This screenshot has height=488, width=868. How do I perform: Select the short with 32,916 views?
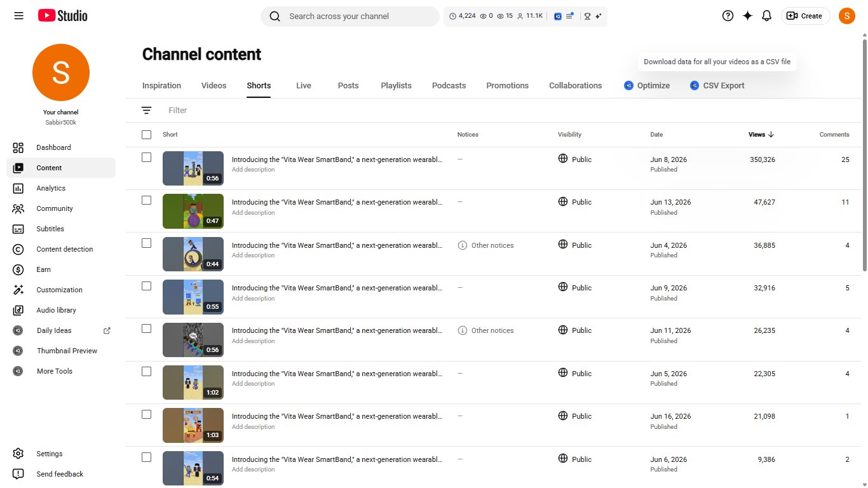(147, 286)
